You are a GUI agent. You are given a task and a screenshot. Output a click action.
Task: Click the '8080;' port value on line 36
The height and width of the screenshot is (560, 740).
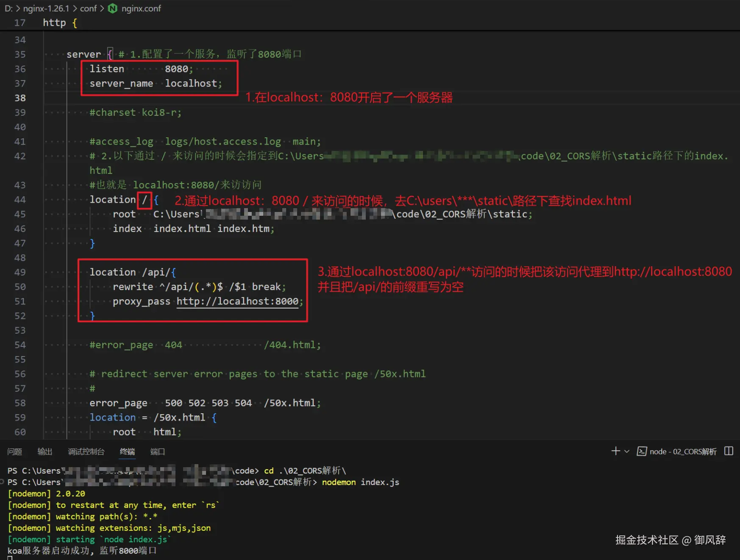tap(179, 69)
